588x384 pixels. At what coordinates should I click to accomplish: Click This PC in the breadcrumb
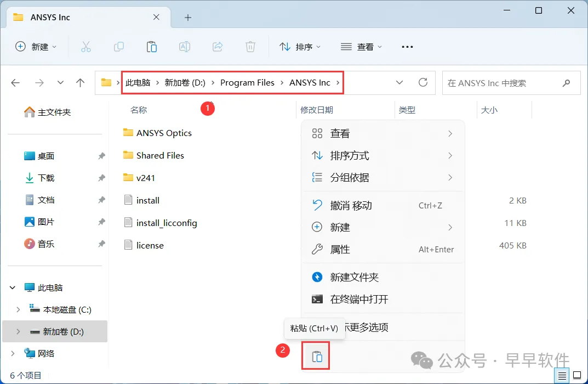tap(138, 83)
